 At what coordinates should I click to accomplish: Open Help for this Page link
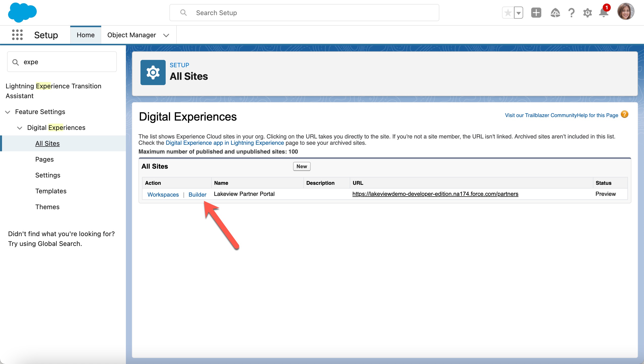pyautogui.click(x=597, y=115)
